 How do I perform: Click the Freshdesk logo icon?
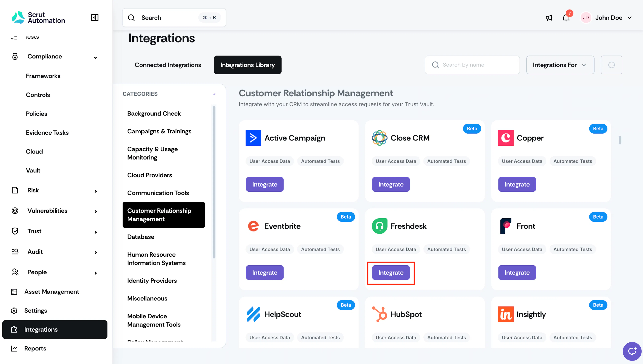(x=379, y=226)
